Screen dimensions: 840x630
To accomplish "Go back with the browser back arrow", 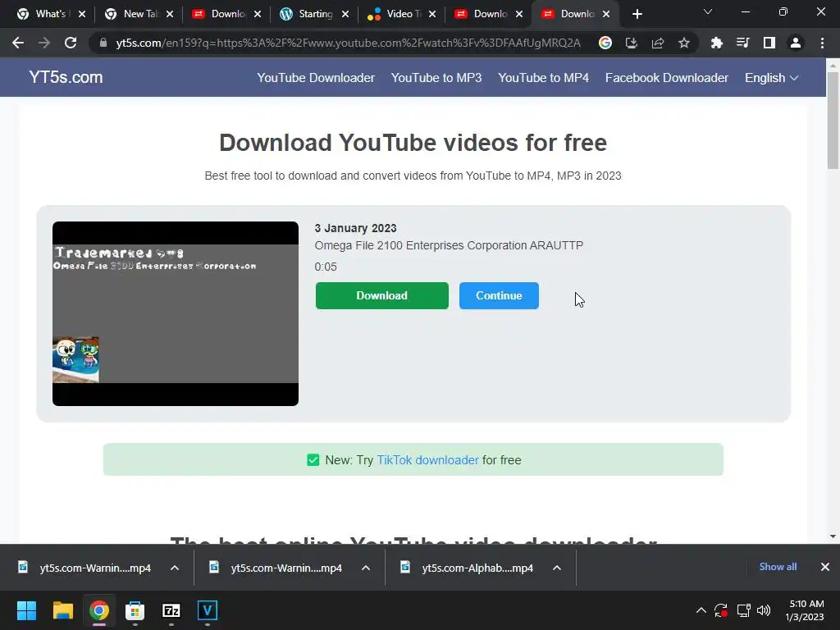I will tap(18, 43).
